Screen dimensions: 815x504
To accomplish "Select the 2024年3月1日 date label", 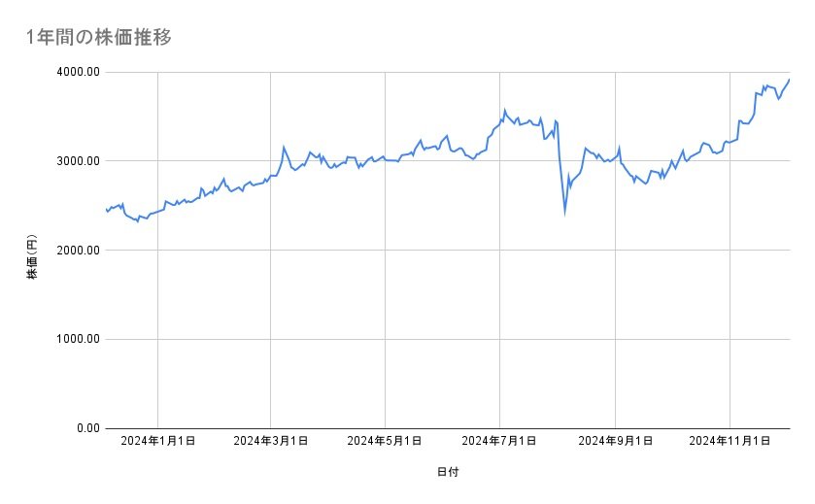I will (271, 442).
